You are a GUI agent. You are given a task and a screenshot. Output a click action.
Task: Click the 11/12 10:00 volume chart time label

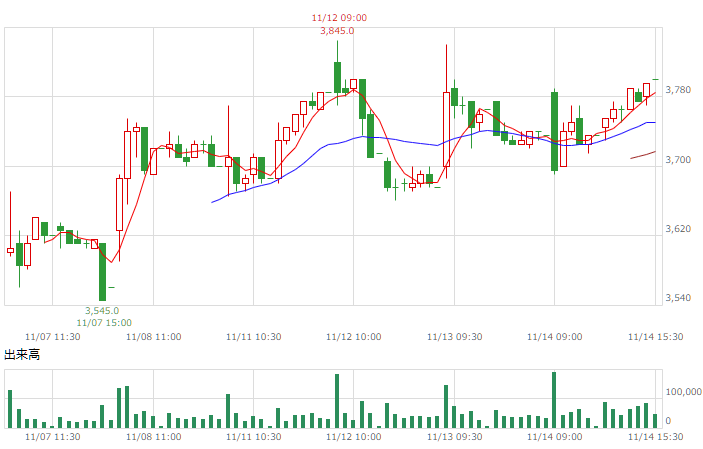coord(354,436)
